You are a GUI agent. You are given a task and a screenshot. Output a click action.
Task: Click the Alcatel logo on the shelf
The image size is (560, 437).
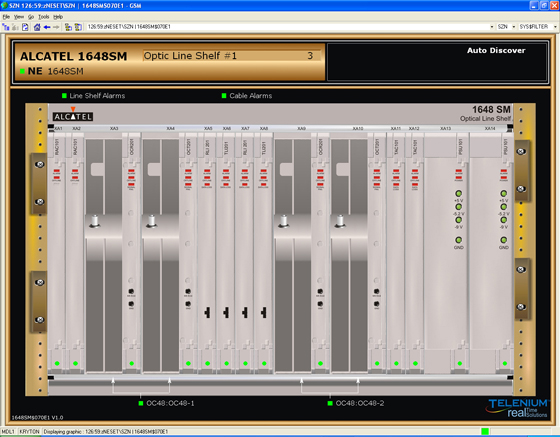click(x=73, y=116)
